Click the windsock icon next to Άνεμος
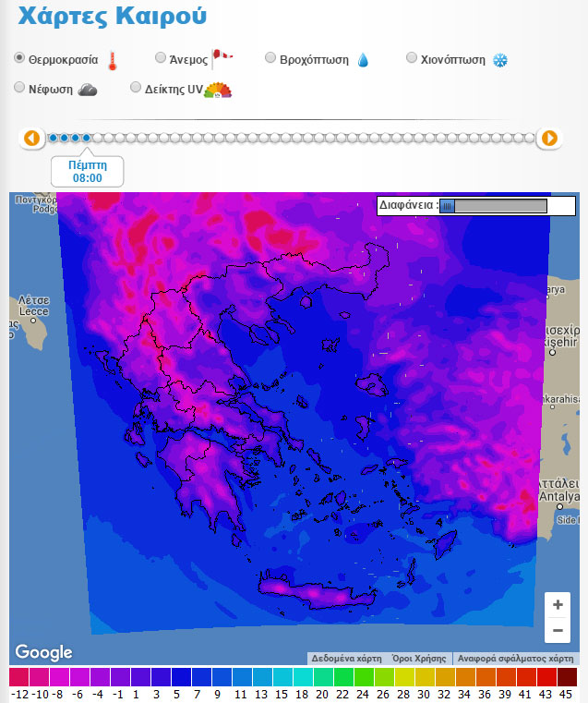The width and height of the screenshot is (588, 703). click(222, 59)
